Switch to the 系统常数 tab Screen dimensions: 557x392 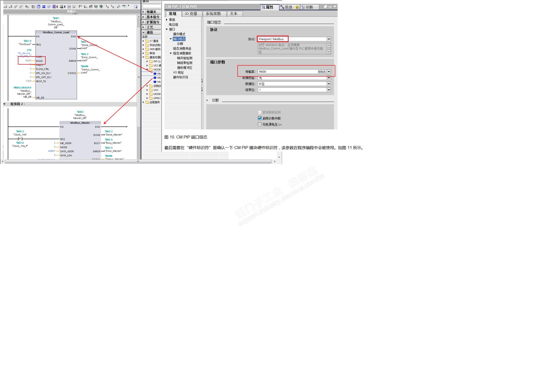213,14
